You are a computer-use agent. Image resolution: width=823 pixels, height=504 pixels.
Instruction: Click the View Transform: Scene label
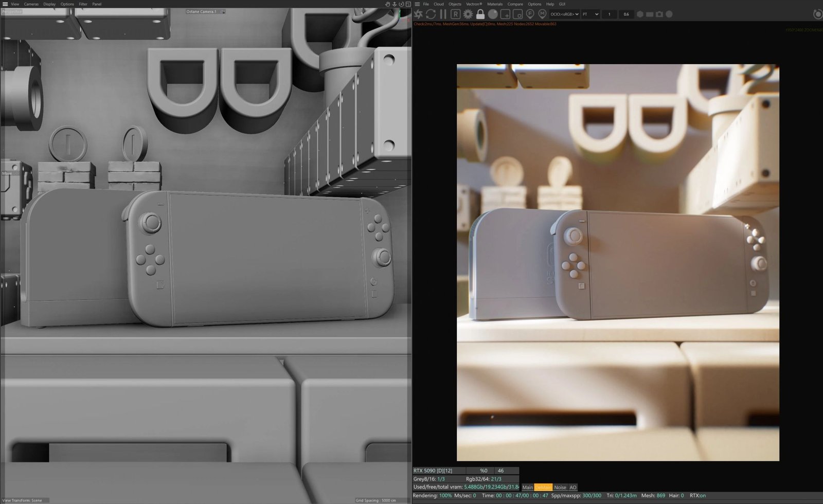click(x=22, y=500)
